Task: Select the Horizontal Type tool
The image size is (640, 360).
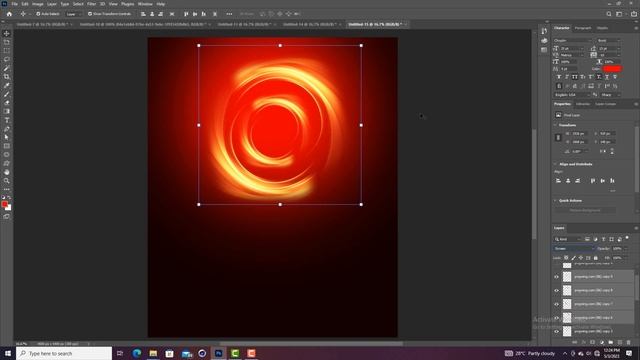Action: [7, 120]
